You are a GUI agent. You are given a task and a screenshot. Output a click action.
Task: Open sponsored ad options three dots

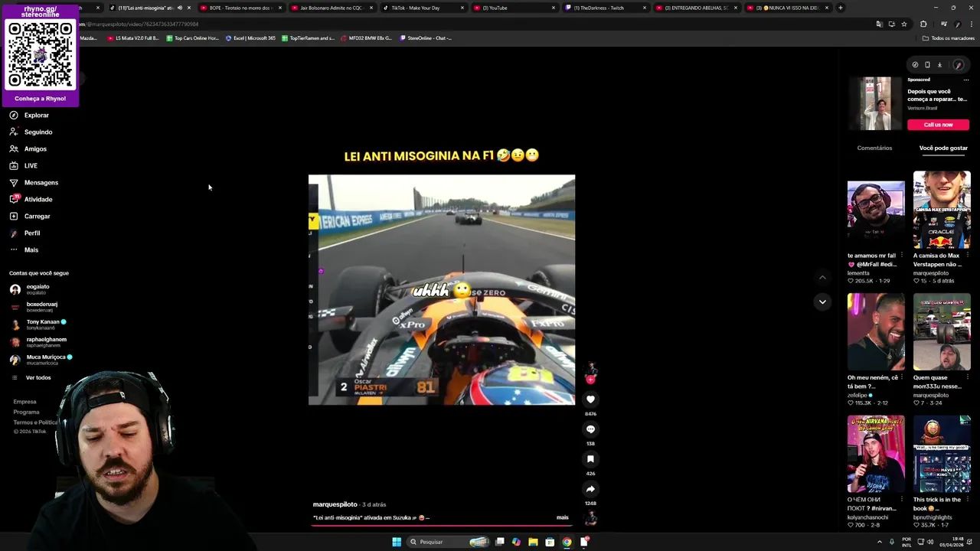(x=966, y=80)
